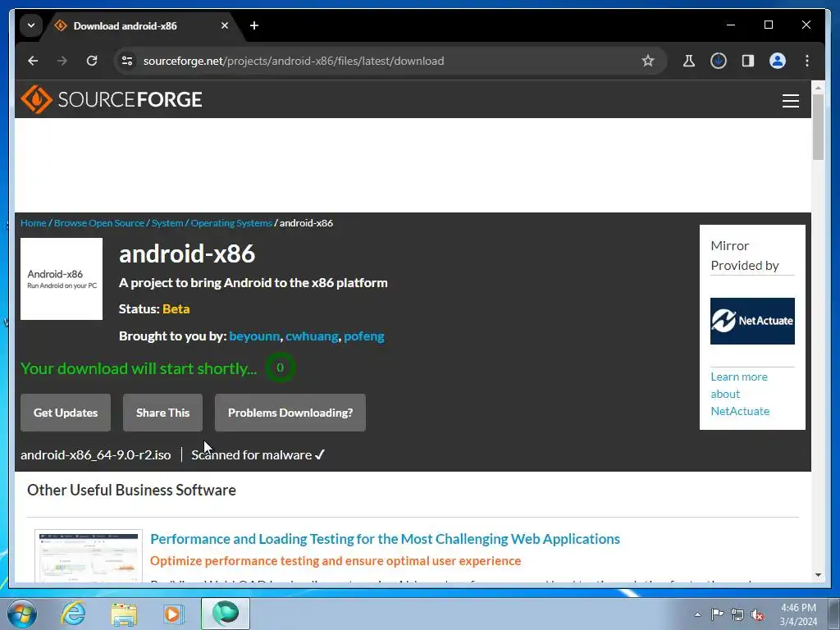
Task: Click the SourceForge logo
Action: pos(112,99)
